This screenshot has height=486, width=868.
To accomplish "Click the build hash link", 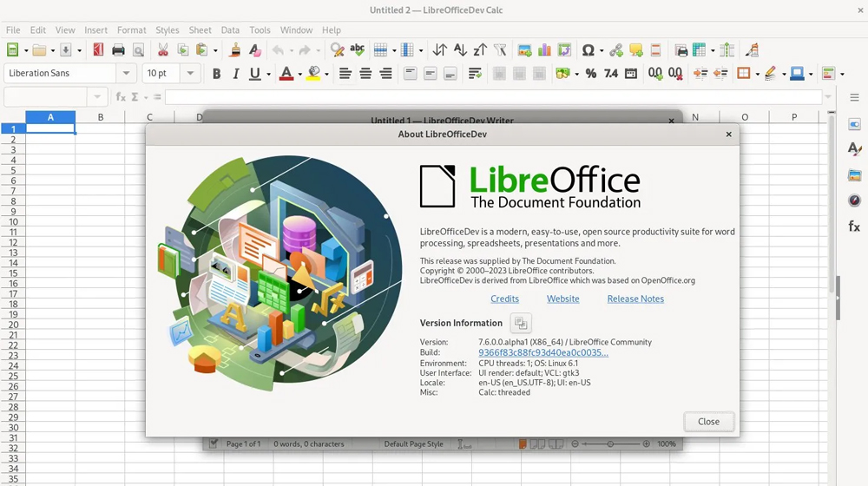I will click(543, 352).
